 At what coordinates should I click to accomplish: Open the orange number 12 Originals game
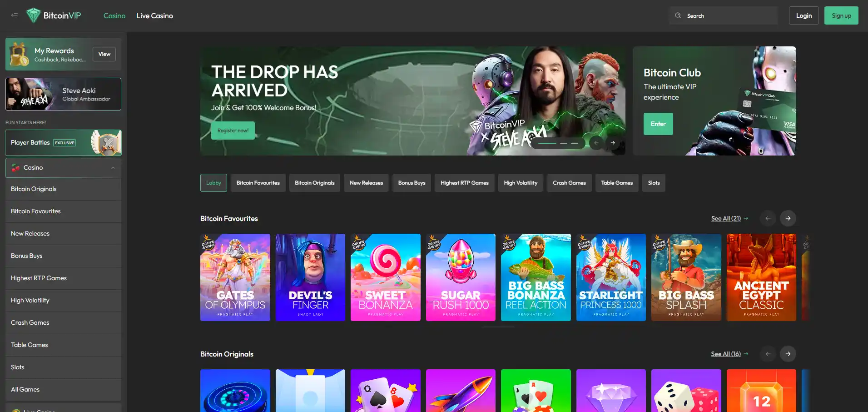coord(761,391)
